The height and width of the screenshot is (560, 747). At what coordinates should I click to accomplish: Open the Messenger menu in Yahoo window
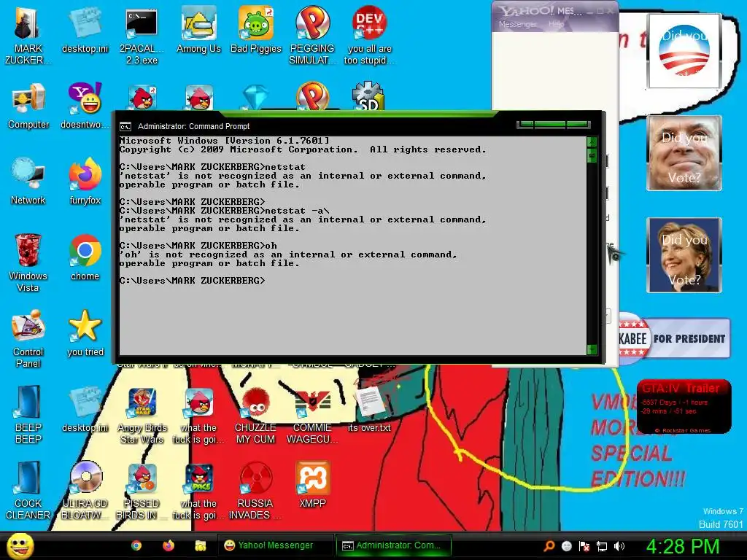pyautogui.click(x=517, y=24)
